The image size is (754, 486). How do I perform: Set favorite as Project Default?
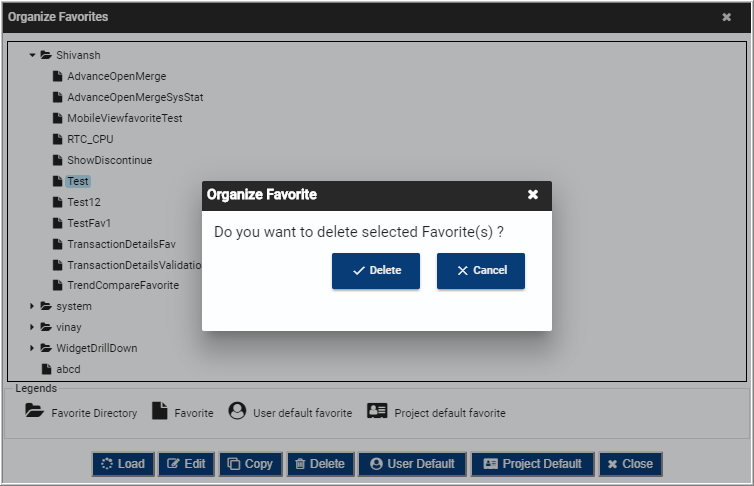[533, 464]
